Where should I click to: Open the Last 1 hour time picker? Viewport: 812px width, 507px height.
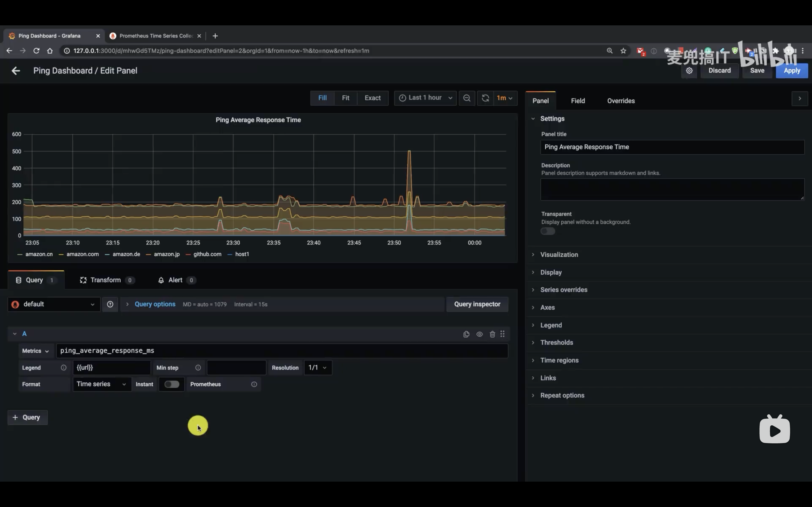point(425,98)
